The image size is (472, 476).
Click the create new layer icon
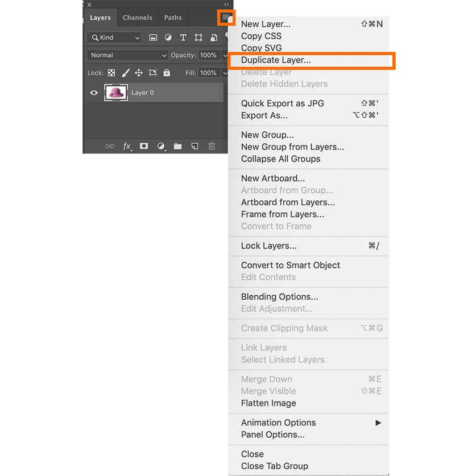pyautogui.click(x=194, y=146)
